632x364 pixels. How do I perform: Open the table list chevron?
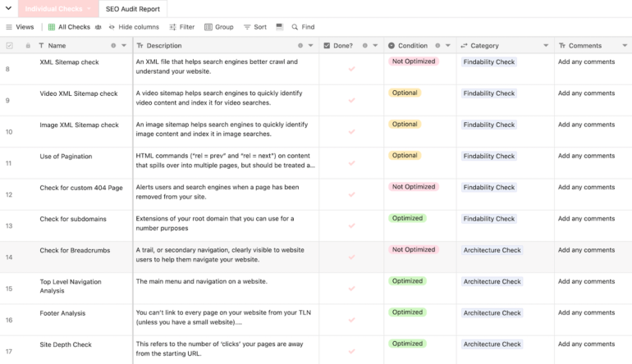click(x=8, y=8)
